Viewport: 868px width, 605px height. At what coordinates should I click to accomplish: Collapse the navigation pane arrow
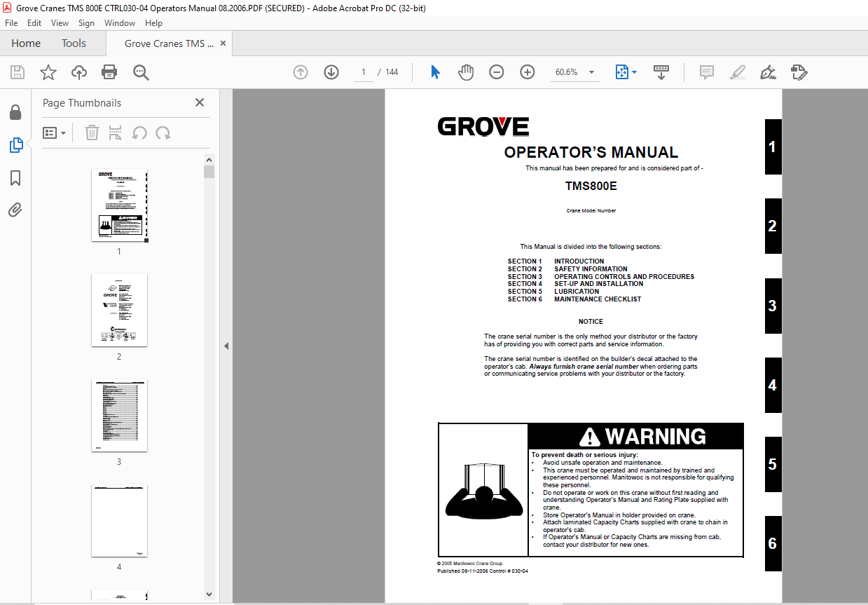[x=226, y=346]
